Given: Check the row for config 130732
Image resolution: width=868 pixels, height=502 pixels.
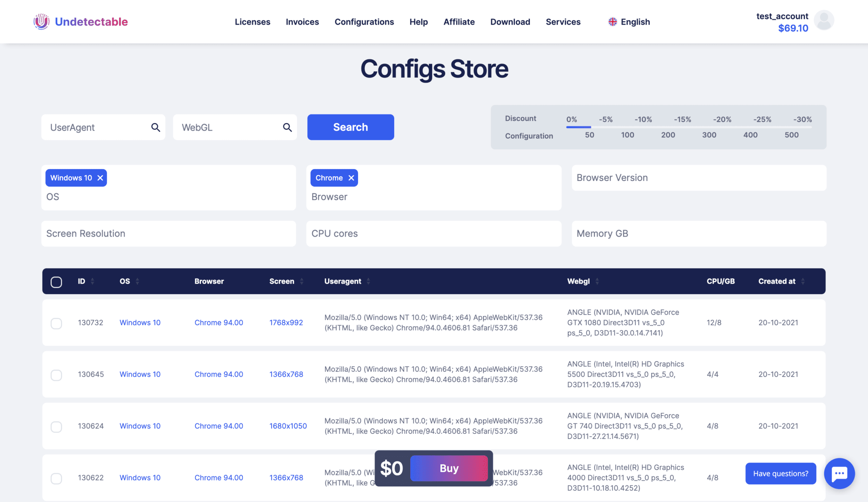Looking at the screenshot, I should (56, 324).
